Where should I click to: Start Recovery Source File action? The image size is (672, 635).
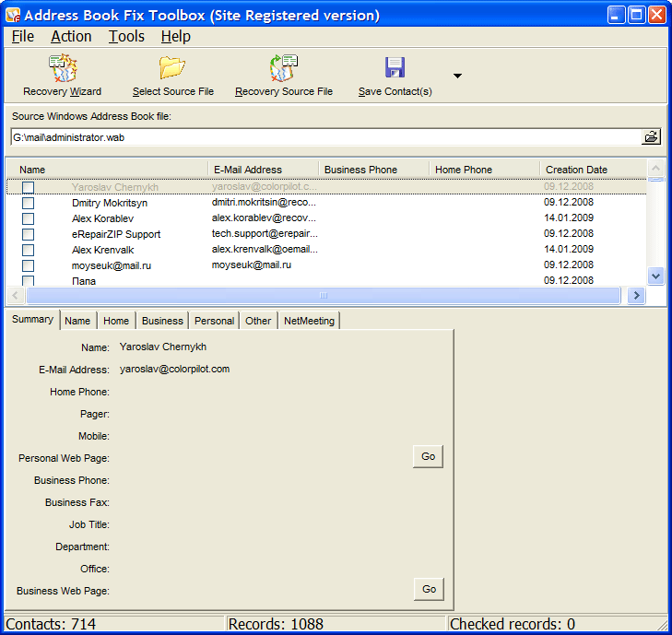284,76
